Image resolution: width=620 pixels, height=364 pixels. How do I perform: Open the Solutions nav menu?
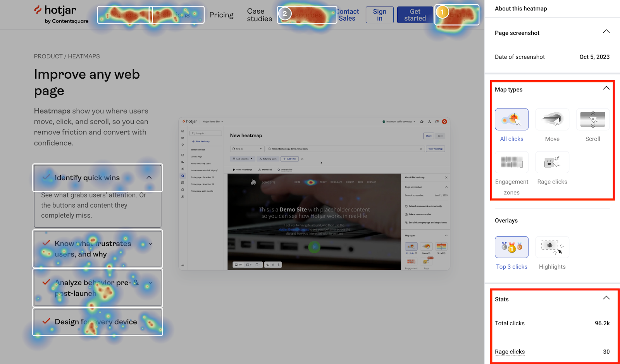(x=177, y=15)
